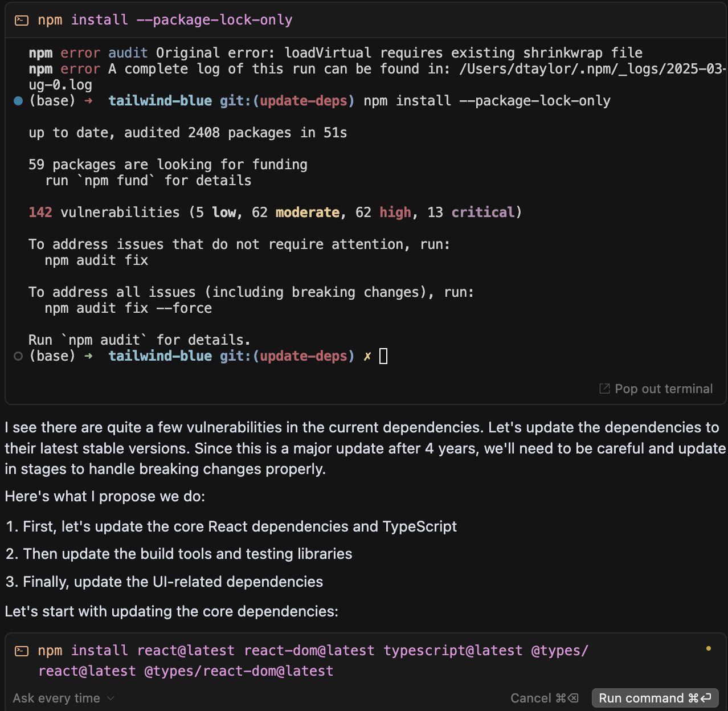
Task: Click 'To address all issues (including breaking changes)' line
Action: [251, 292]
